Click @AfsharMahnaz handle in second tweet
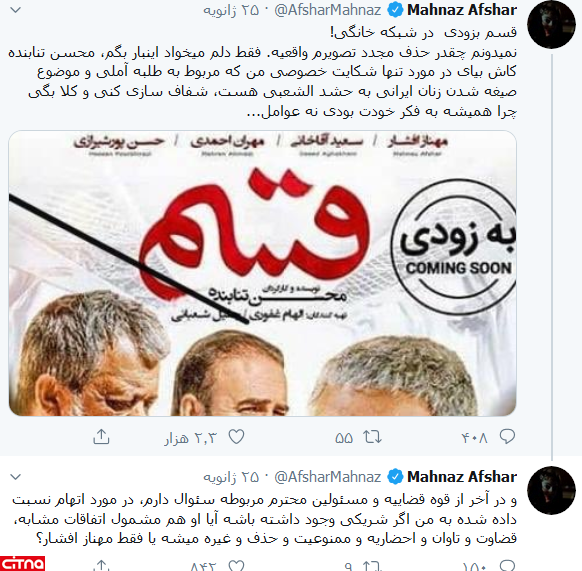 [327, 477]
